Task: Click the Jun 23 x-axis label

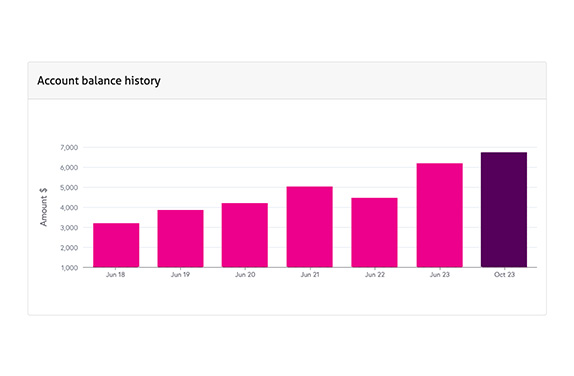Action: click(x=440, y=275)
